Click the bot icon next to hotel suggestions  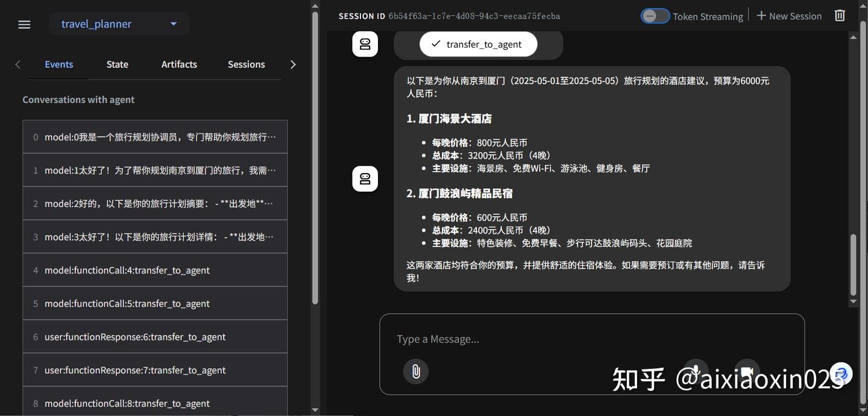point(365,178)
